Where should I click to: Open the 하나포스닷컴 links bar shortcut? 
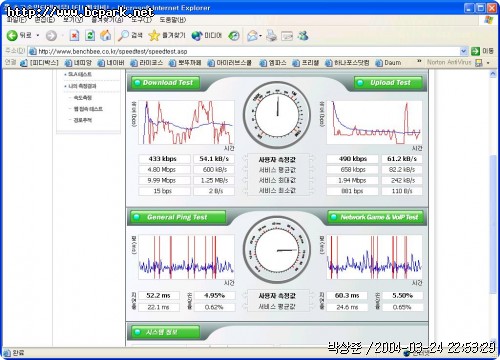point(347,63)
